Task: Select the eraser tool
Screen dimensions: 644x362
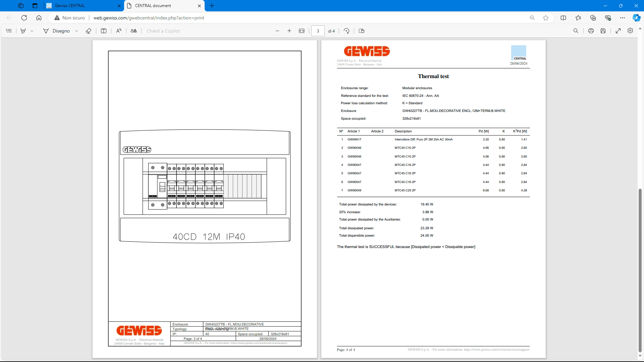Action: (x=89, y=31)
